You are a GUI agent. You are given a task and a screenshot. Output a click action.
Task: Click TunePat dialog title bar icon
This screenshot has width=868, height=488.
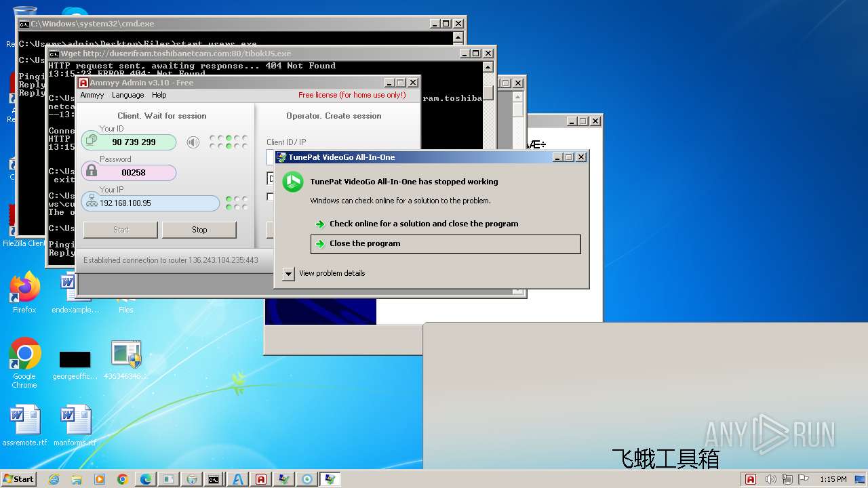(x=281, y=157)
